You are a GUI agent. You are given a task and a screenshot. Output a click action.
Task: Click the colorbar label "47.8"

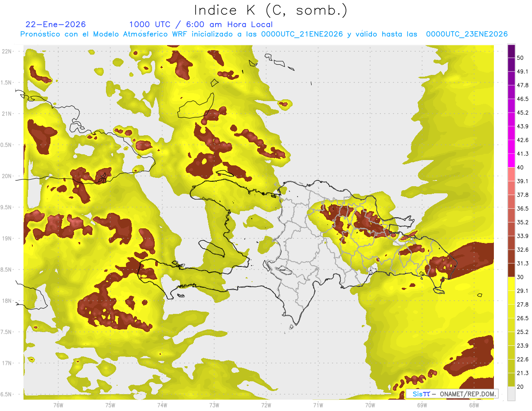pos(523,86)
